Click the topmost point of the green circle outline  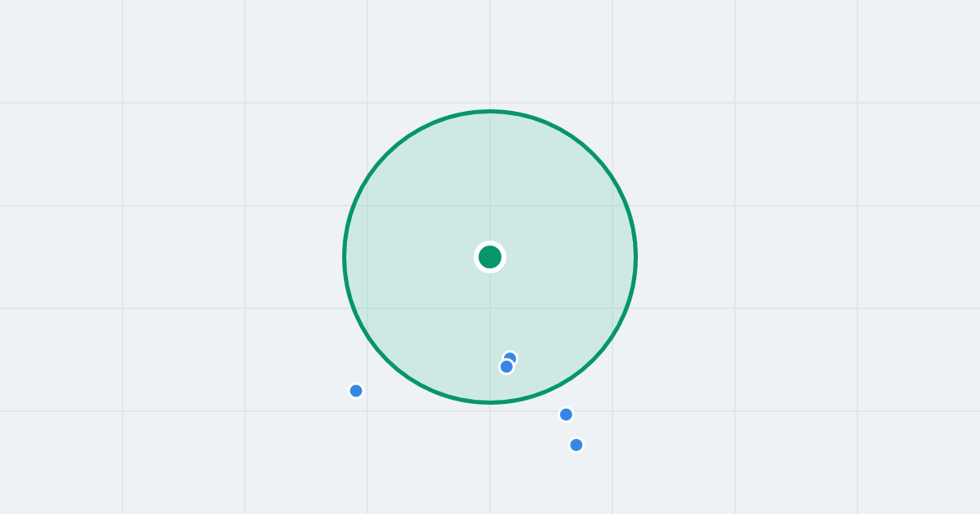[x=490, y=111]
